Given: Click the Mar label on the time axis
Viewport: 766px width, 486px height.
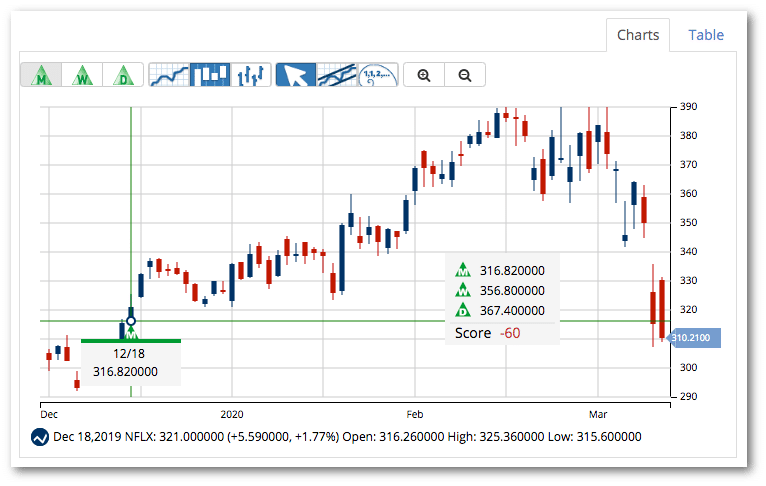Looking at the screenshot, I should 598,415.
